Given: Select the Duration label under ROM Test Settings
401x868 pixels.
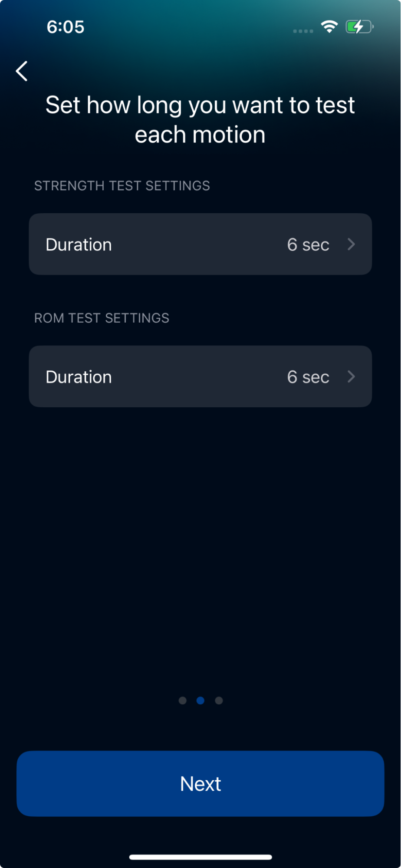Looking at the screenshot, I should coord(79,377).
